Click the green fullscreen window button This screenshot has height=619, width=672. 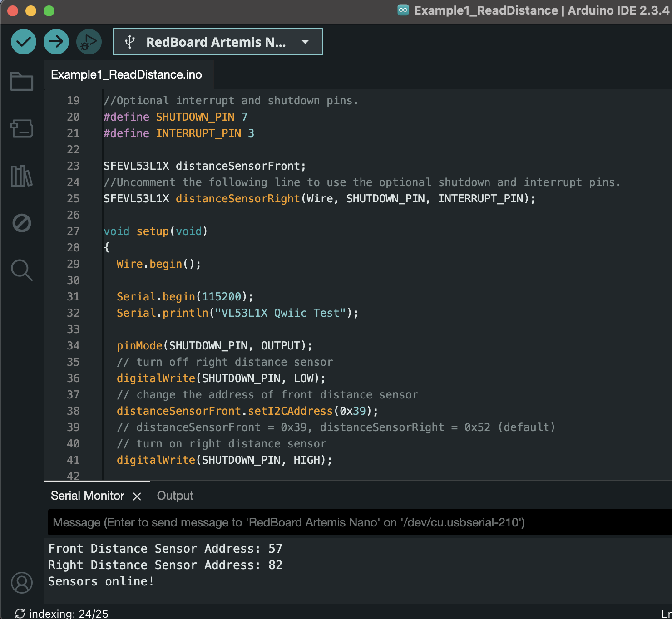pos(49,10)
